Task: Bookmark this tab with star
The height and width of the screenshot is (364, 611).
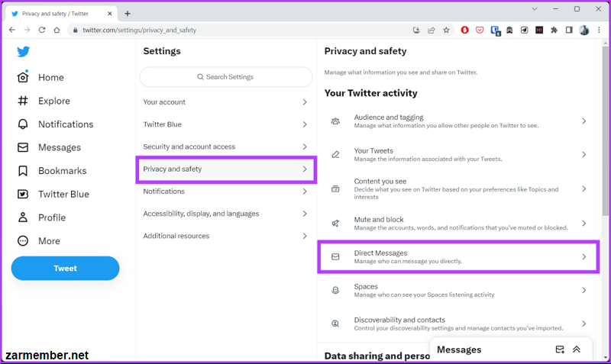Action: point(446,30)
